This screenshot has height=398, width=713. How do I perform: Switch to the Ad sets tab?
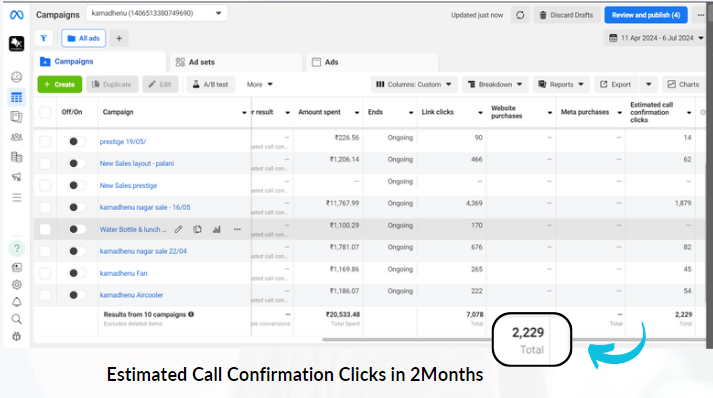236,62
